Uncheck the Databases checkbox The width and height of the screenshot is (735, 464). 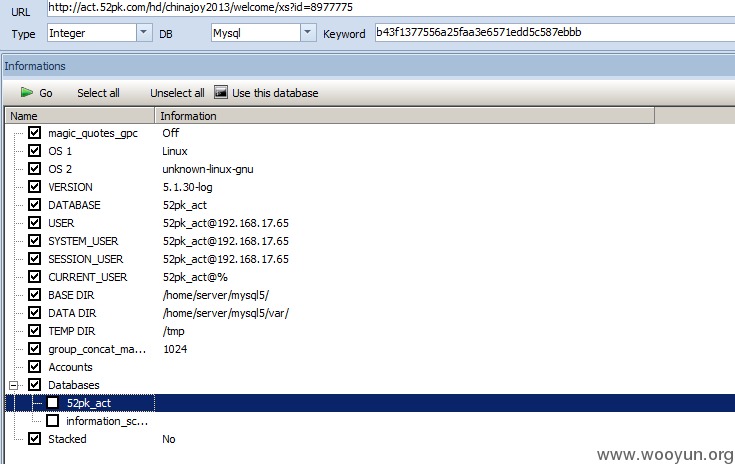[34, 384]
